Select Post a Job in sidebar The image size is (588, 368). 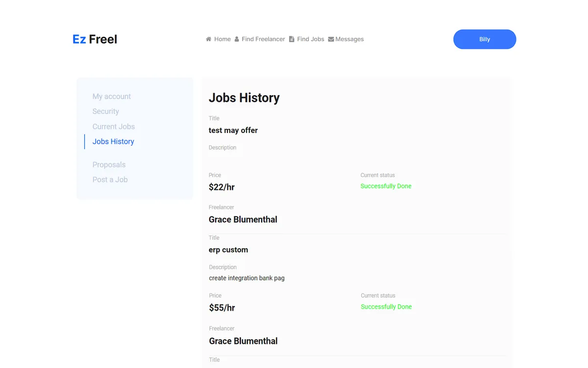click(110, 180)
